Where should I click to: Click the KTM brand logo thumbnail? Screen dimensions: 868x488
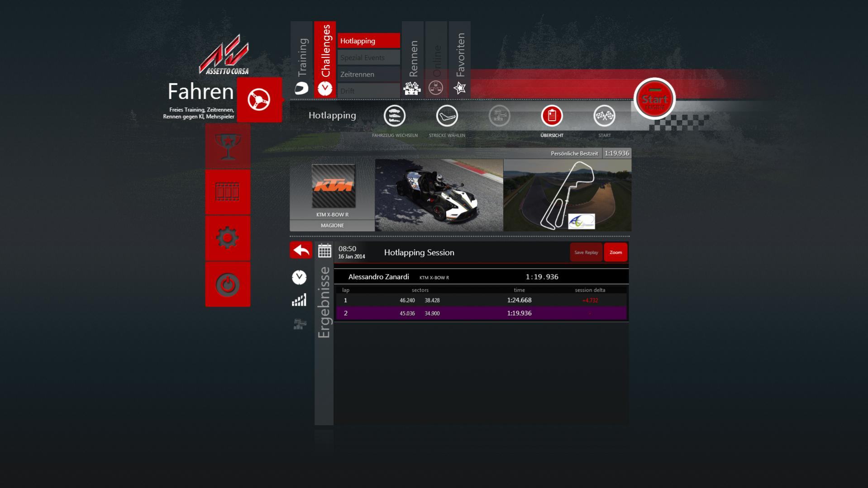click(334, 186)
